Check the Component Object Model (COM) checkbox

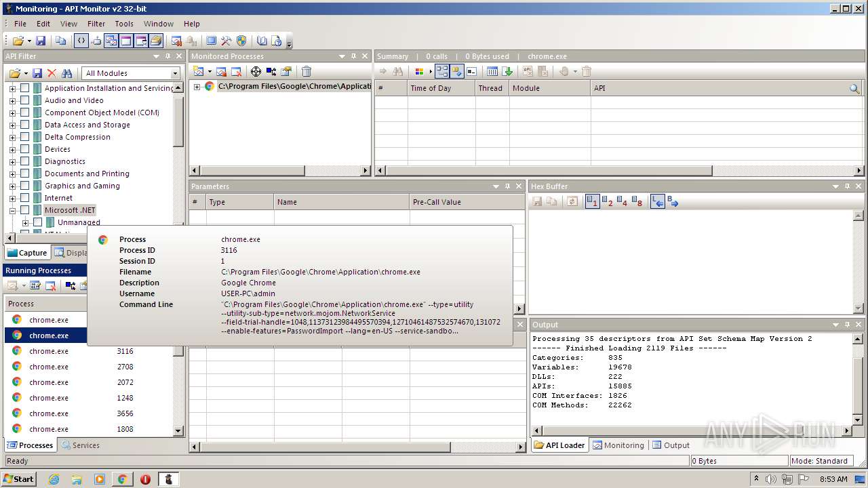coord(24,113)
